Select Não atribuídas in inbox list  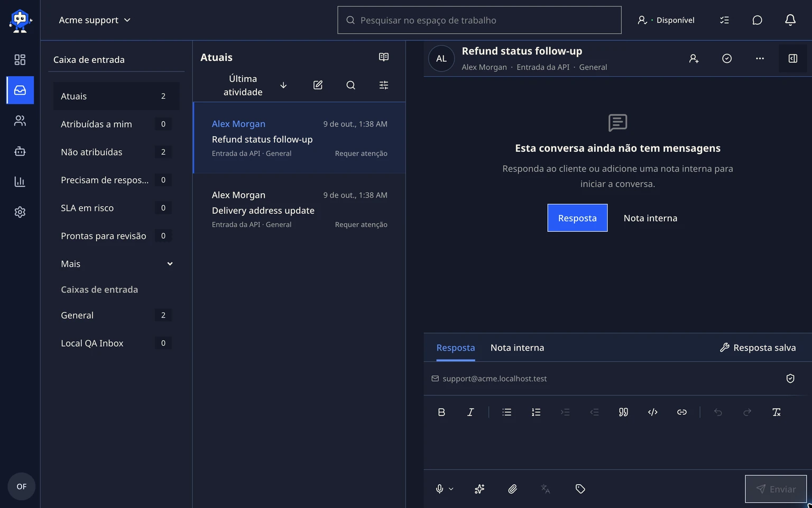(x=116, y=152)
